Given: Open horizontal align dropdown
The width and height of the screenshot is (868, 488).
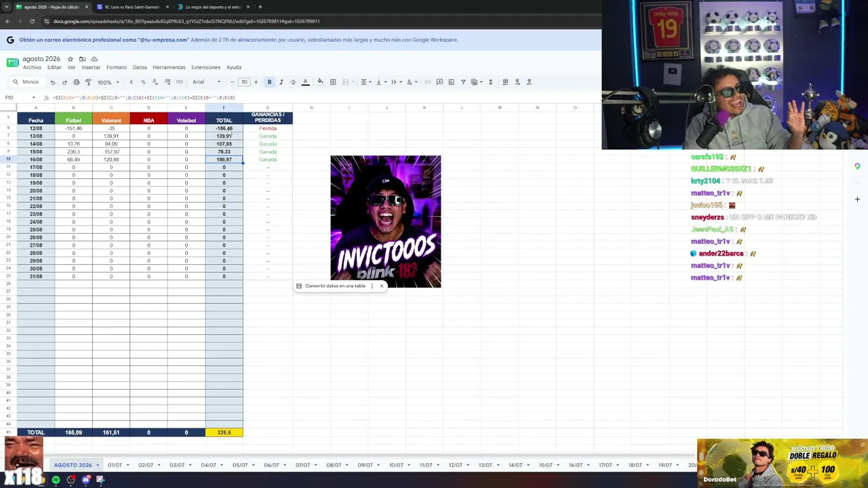Looking at the screenshot, I should 366,82.
